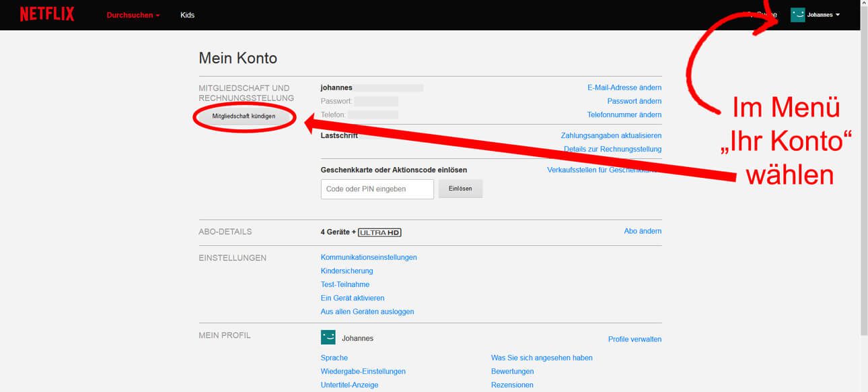The image size is (868, 392).
Task: Open Details zur Rechnungsstellung link
Action: click(612, 149)
